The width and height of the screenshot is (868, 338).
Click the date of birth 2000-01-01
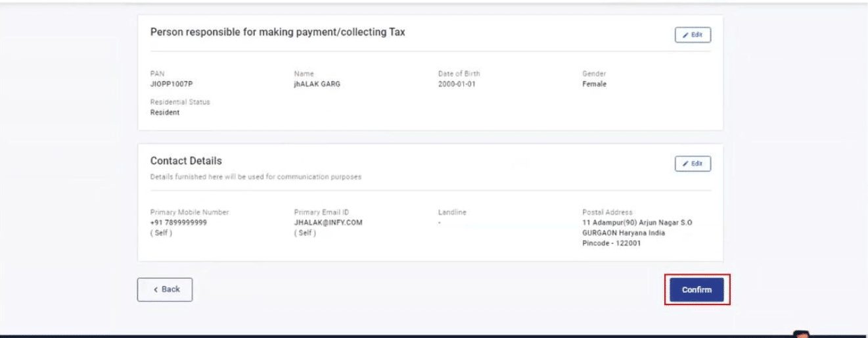tap(457, 84)
